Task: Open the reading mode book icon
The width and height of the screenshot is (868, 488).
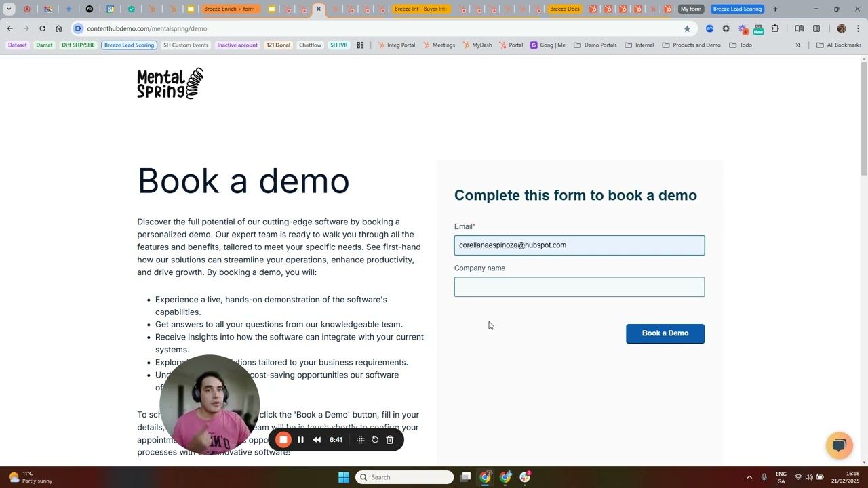Action: click(799, 28)
